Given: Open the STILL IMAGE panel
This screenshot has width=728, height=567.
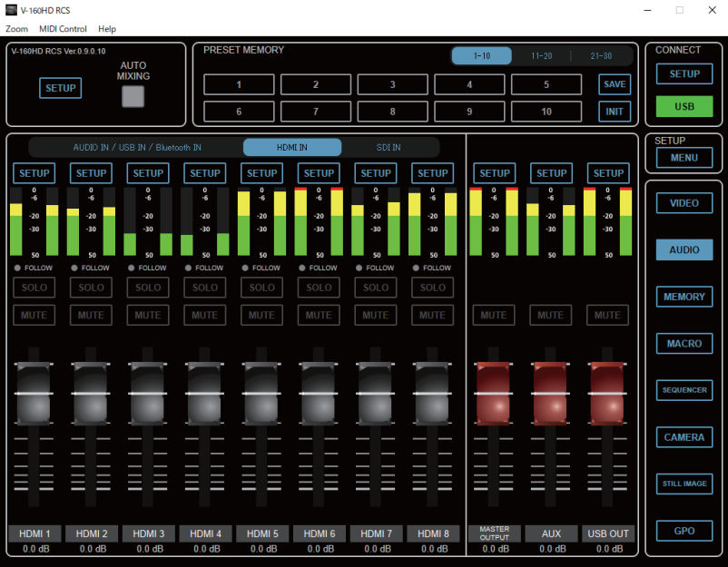Looking at the screenshot, I should point(684,484).
